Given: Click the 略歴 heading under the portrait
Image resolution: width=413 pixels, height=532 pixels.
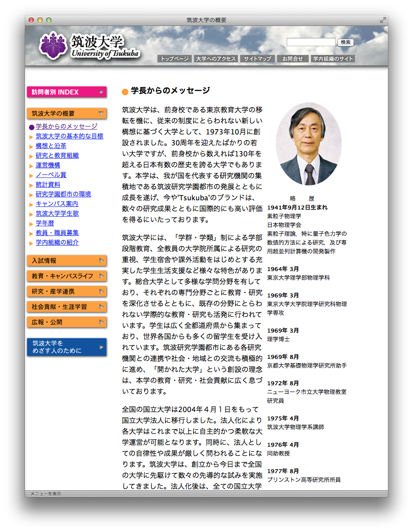Looking at the screenshot, I should click(303, 199).
